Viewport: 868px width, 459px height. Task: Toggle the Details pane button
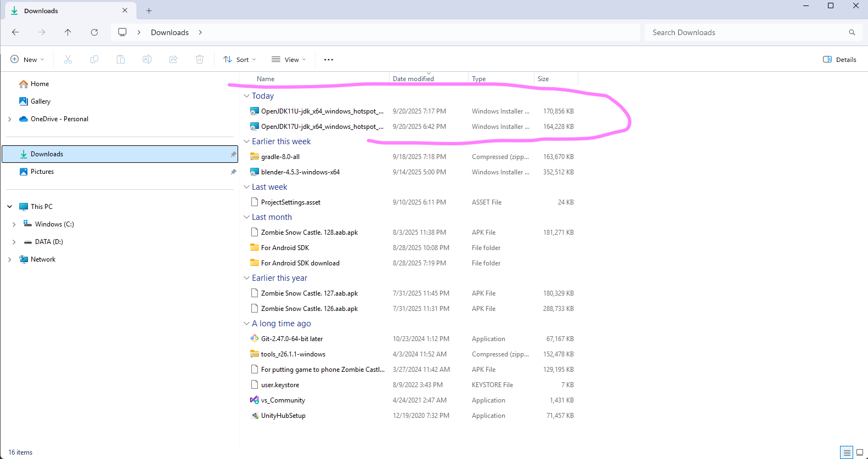tap(839, 59)
